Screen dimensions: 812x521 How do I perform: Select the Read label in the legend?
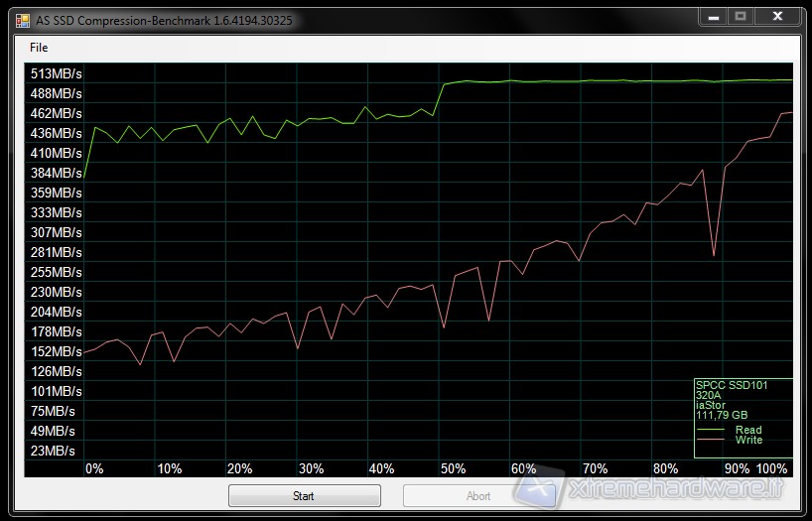click(748, 431)
